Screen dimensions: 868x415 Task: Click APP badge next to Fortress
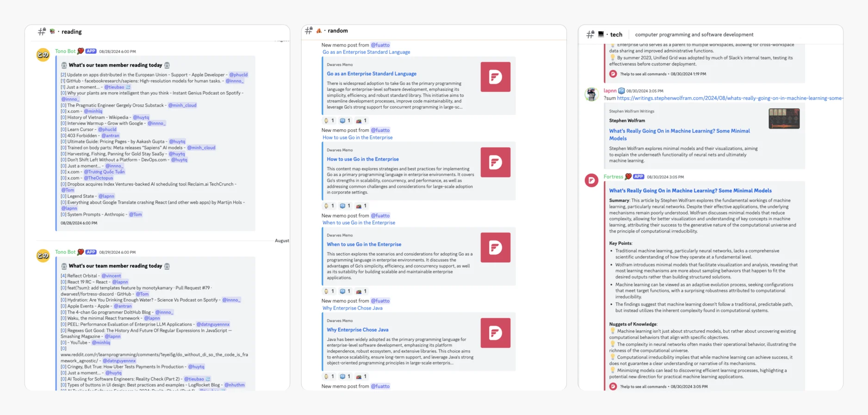[x=639, y=176]
